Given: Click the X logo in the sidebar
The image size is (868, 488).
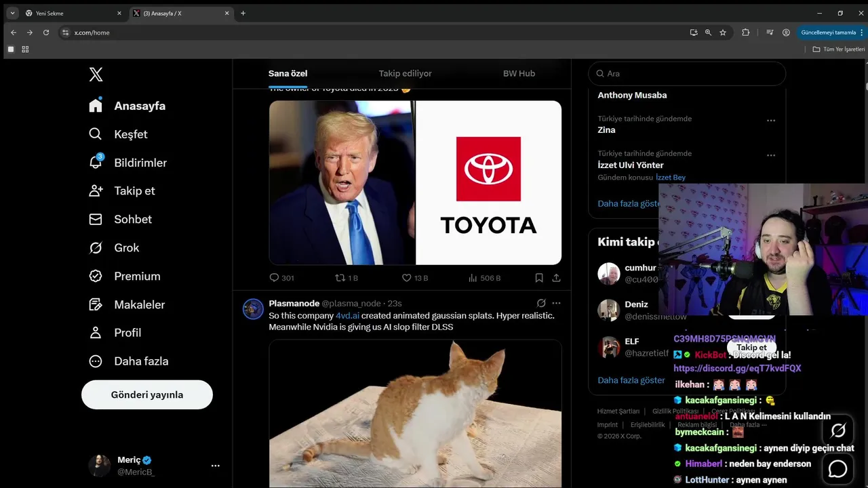Looking at the screenshot, I should (x=96, y=75).
